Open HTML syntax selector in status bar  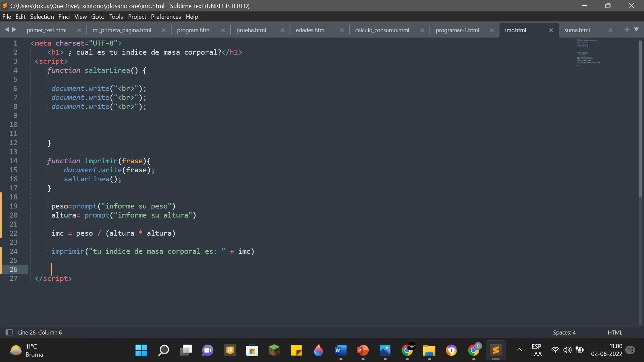(x=614, y=333)
